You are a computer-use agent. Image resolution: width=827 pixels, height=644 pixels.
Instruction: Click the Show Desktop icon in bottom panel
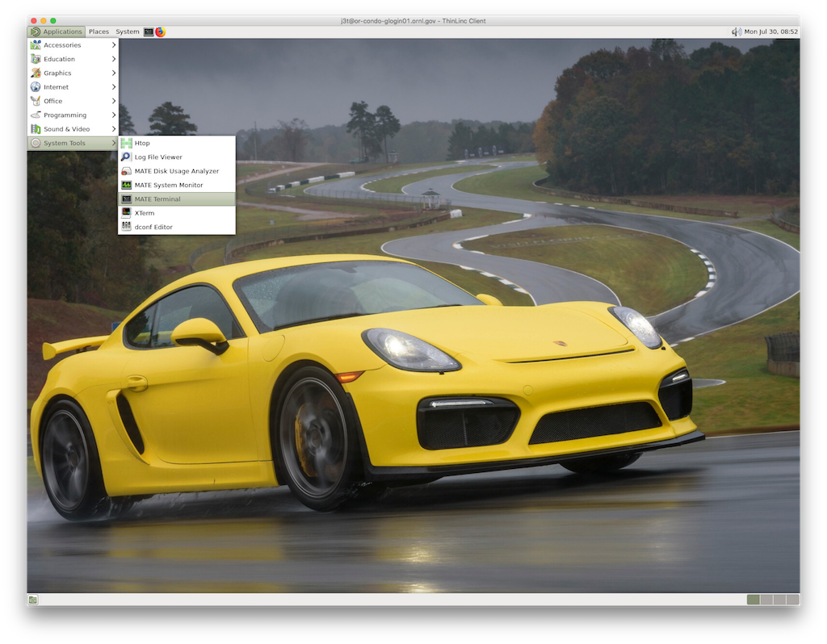tap(33, 600)
